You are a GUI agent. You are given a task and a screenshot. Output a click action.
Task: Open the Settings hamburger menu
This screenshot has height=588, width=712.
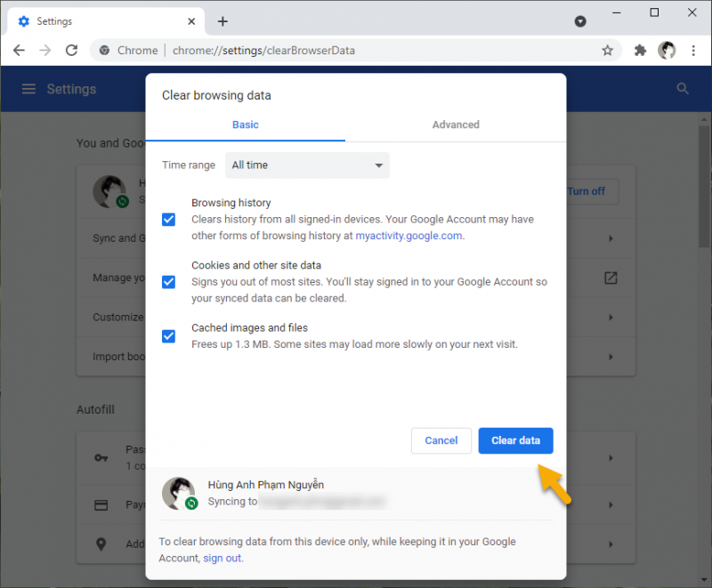[x=28, y=89]
